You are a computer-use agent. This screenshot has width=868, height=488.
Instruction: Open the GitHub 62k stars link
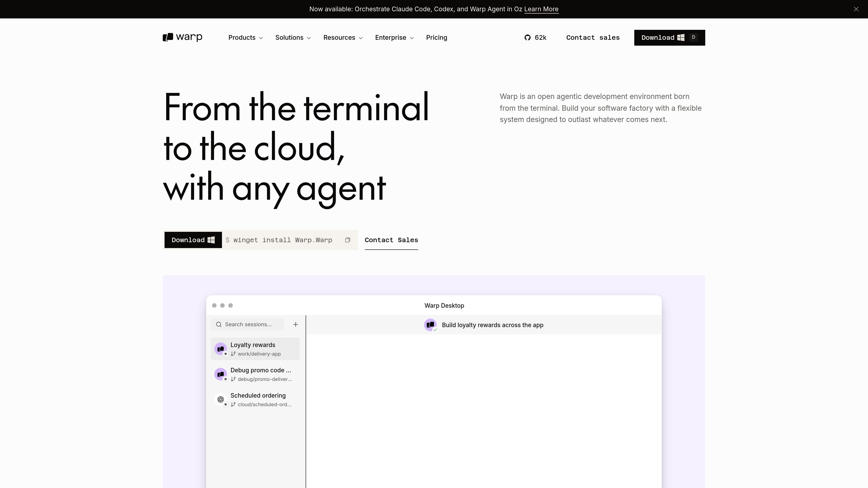coord(535,38)
